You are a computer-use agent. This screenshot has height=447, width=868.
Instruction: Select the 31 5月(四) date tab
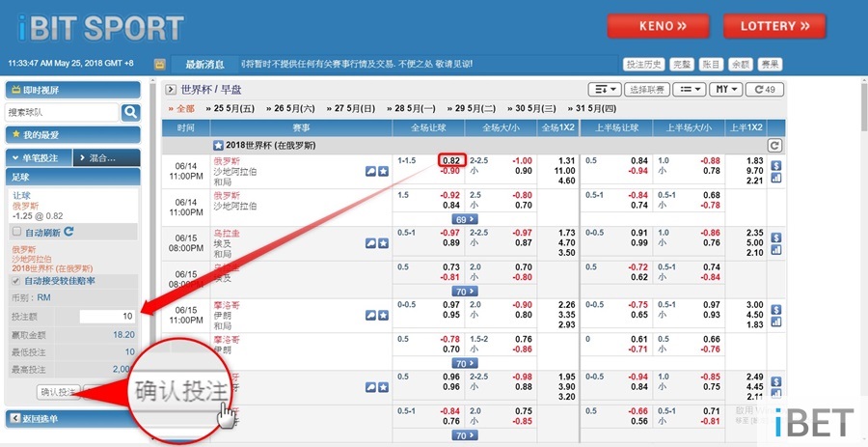coord(592,108)
